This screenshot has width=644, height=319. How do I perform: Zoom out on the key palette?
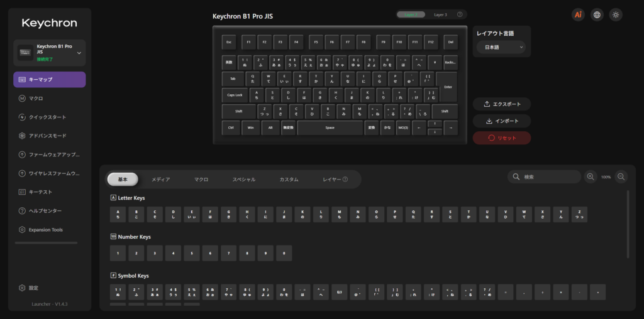[x=621, y=176]
